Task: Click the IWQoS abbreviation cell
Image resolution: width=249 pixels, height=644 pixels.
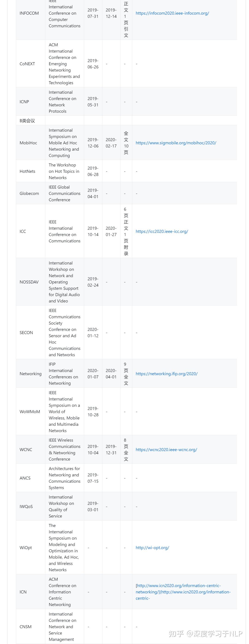Action: [x=26, y=506]
